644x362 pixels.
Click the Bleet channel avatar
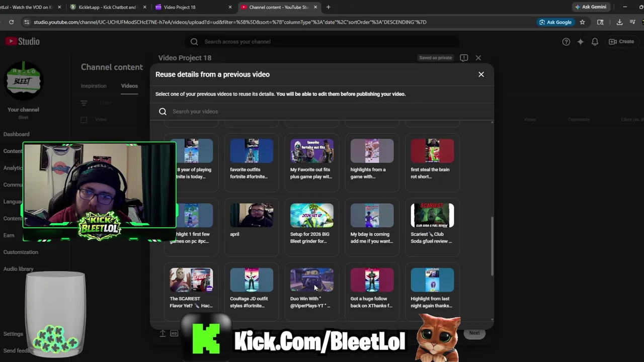tap(23, 80)
